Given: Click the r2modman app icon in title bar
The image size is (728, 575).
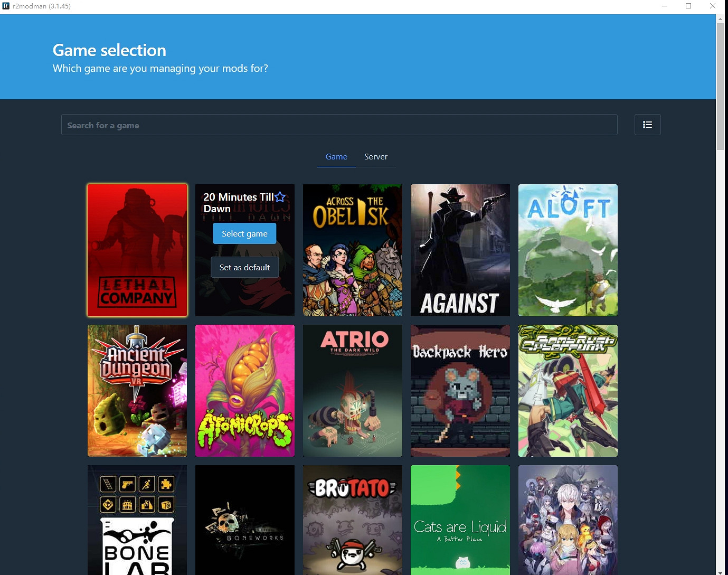Looking at the screenshot, I should 6,6.
